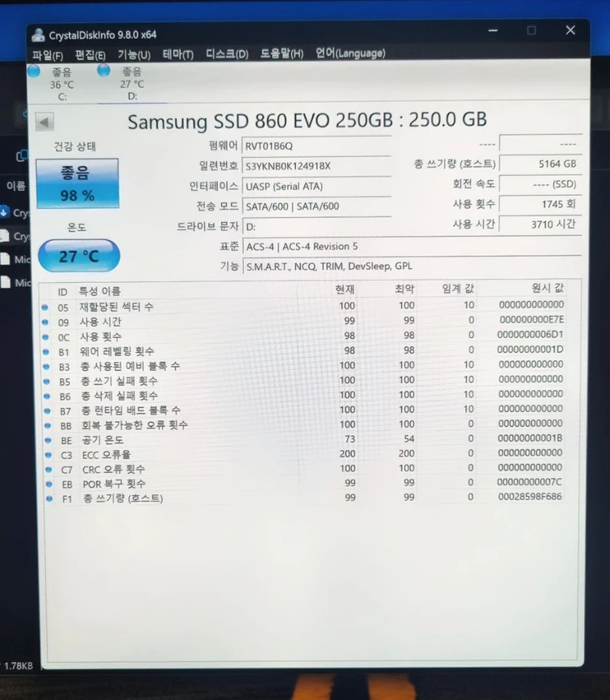Click the 원시 값 column header
The height and width of the screenshot is (700, 610).
547,288
